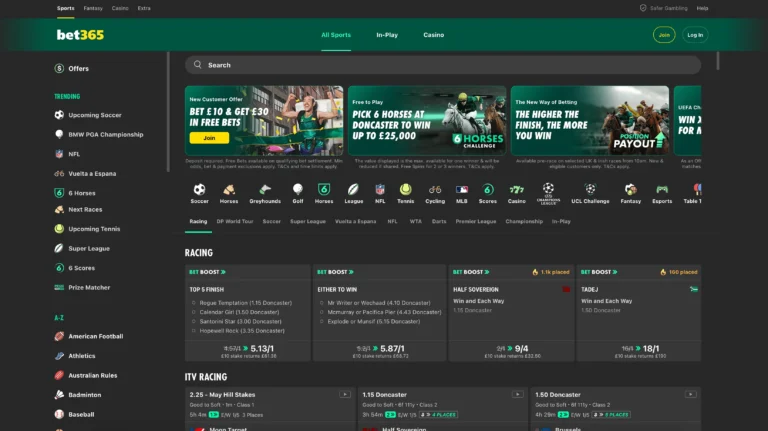Click into the Search field

click(x=442, y=65)
